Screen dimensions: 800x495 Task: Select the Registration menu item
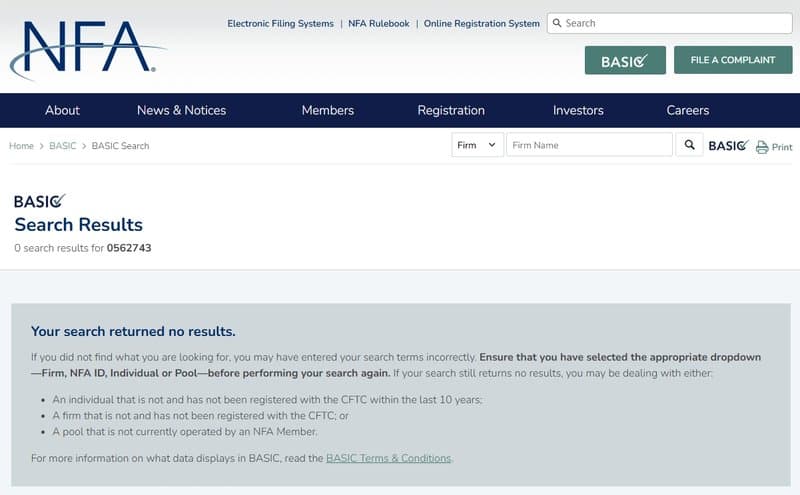[x=451, y=110]
